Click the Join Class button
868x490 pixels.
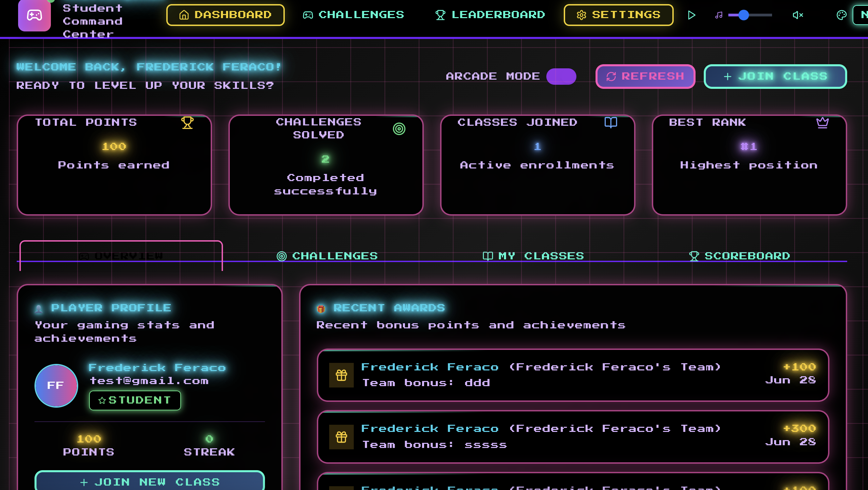[x=775, y=77]
